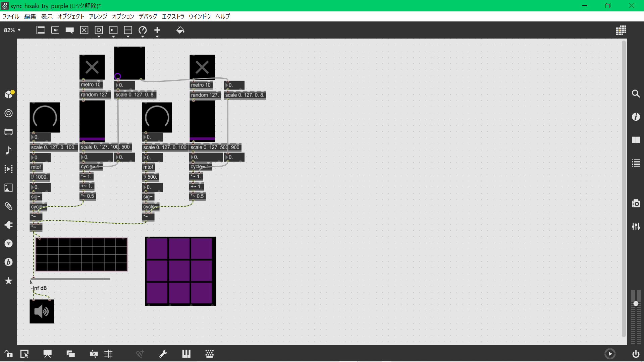The width and height of the screenshot is (644, 362).
Task: Turn on the left metro toggle
Action: pyautogui.click(x=92, y=67)
